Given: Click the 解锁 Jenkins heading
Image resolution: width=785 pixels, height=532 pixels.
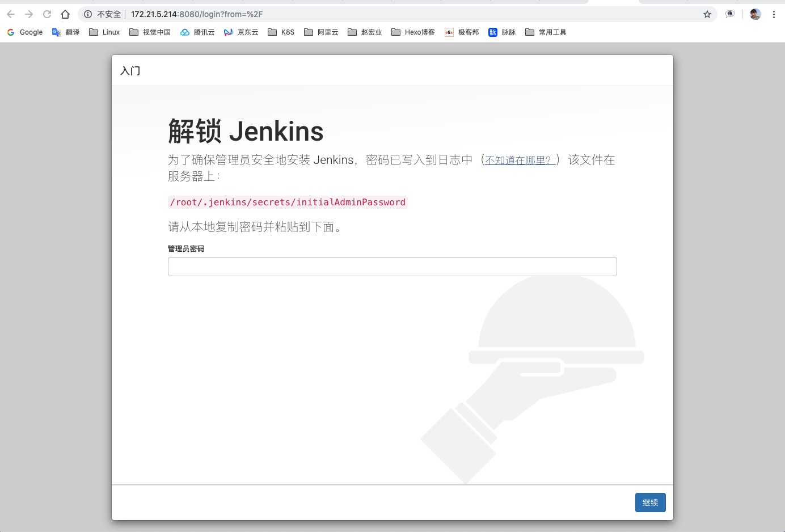Looking at the screenshot, I should click(x=246, y=132).
